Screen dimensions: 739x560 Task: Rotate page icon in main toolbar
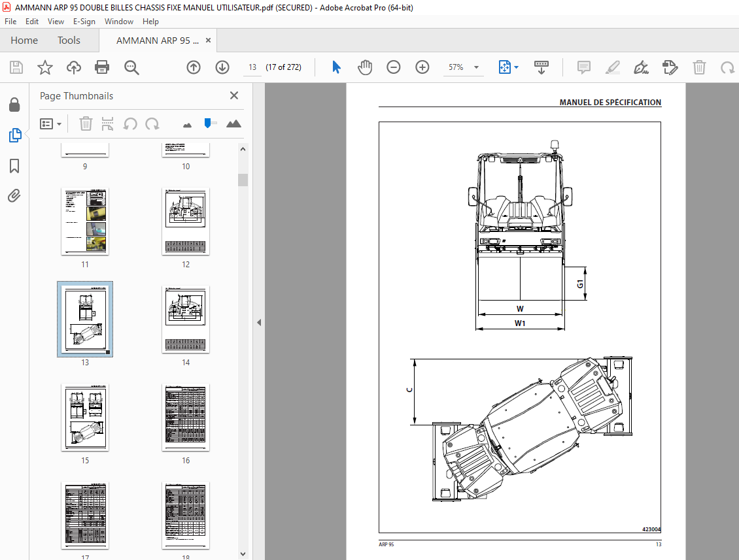tap(727, 67)
